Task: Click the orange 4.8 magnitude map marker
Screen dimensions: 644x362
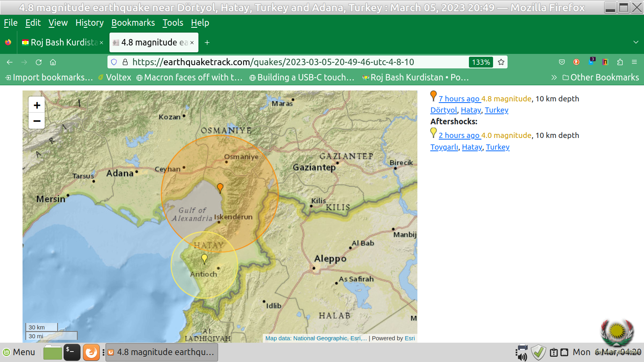Action: pyautogui.click(x=220, y=187)
